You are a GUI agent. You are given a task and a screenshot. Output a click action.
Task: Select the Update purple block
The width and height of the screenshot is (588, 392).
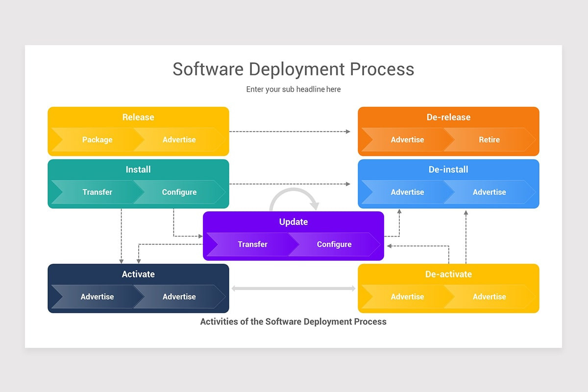point(294,222)
